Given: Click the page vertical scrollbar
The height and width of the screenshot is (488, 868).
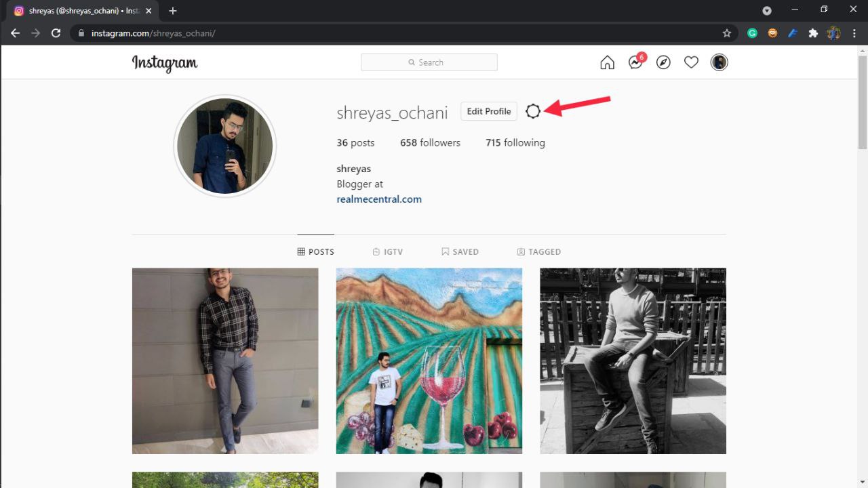Looking at the screenshot, I should click(863, 102).
